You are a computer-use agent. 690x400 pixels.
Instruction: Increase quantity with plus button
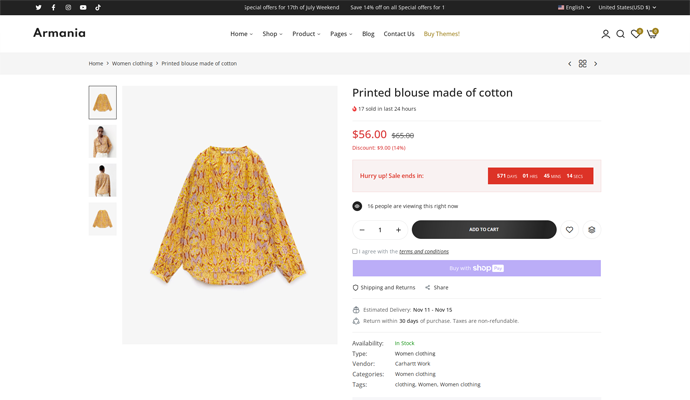tap(398, 230)
